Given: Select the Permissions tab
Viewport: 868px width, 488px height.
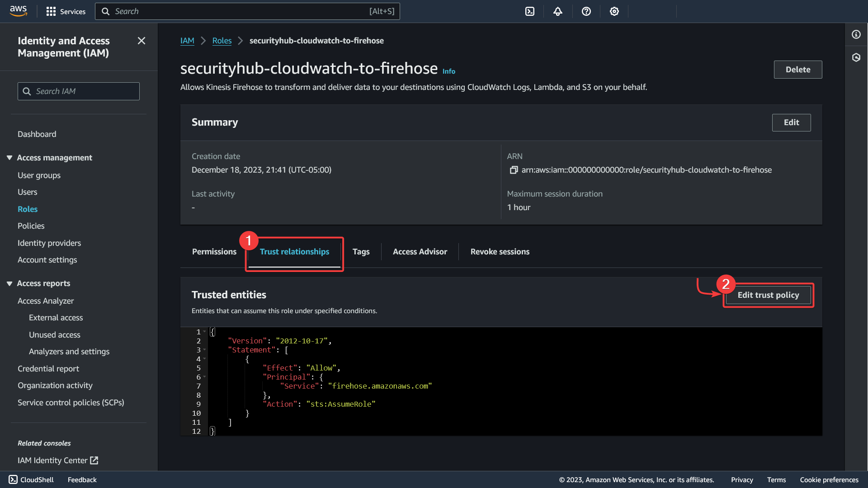Looking at the screenshot, I should pos(214,251).
